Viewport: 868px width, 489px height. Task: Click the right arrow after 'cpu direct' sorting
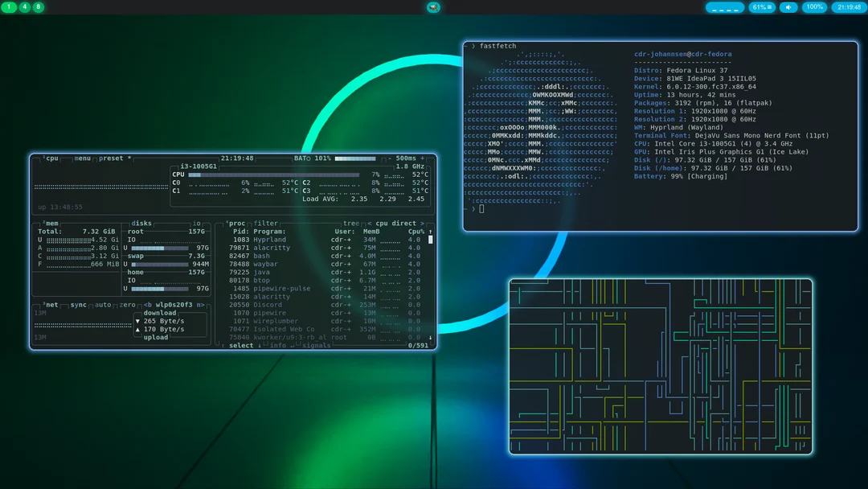(x=422, y=224)
